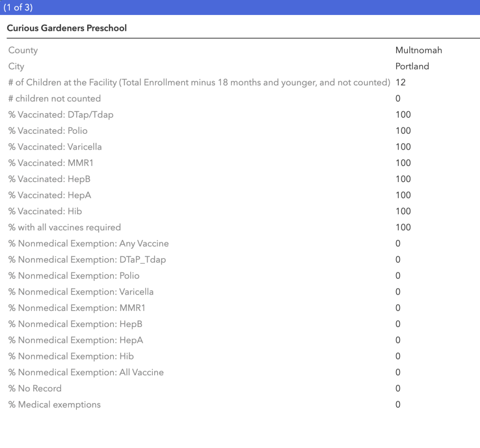Select "% with all vaccines required" label
This screenshot has width=480, height=448.
pos(65,228)
